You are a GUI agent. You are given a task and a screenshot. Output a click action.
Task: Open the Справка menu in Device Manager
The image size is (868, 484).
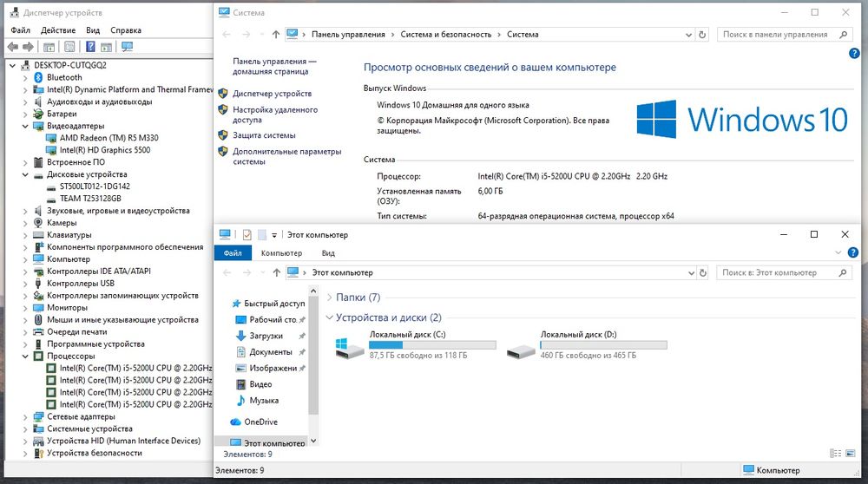[126, 29]
